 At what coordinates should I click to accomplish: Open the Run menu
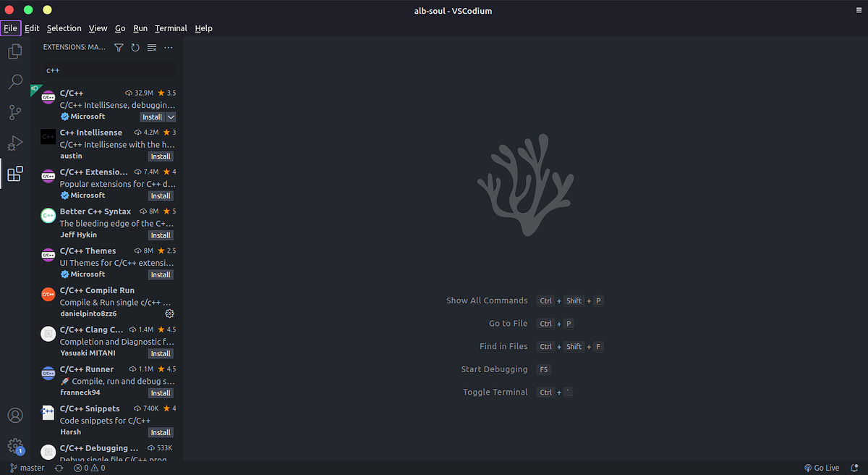pyautogui.click(x=140, y=28)
